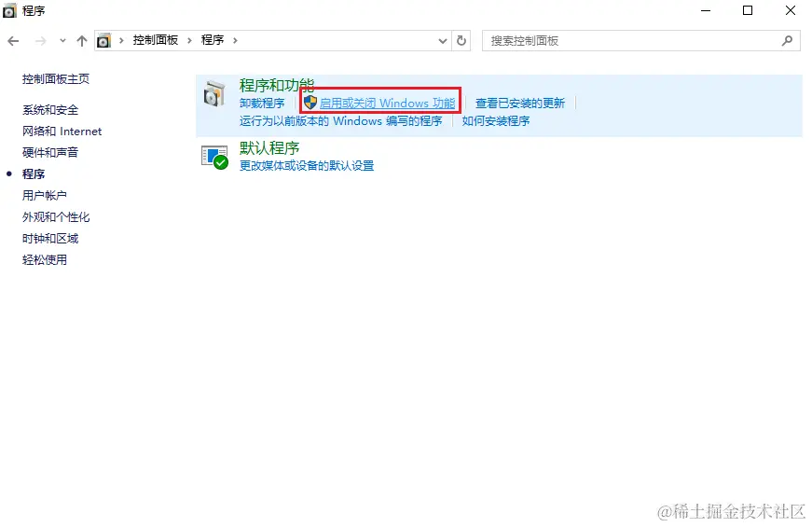Click the forward arrow navigation button
The width and height of the screenshot is (812, 527).
tap(40, 41)
